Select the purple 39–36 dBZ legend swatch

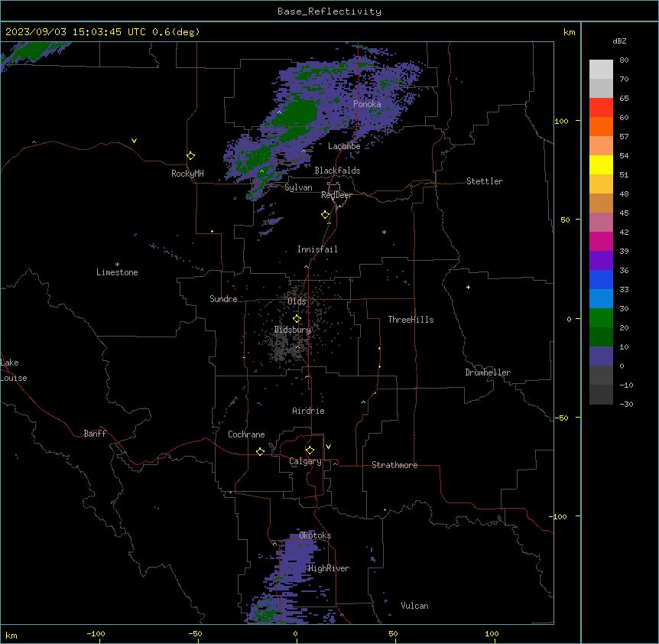pos(601,261)
